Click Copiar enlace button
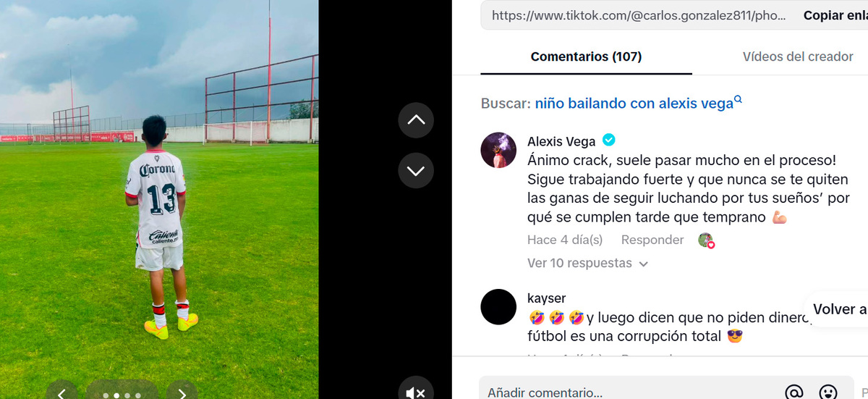868x399 pixels. [x=835, y=15]
